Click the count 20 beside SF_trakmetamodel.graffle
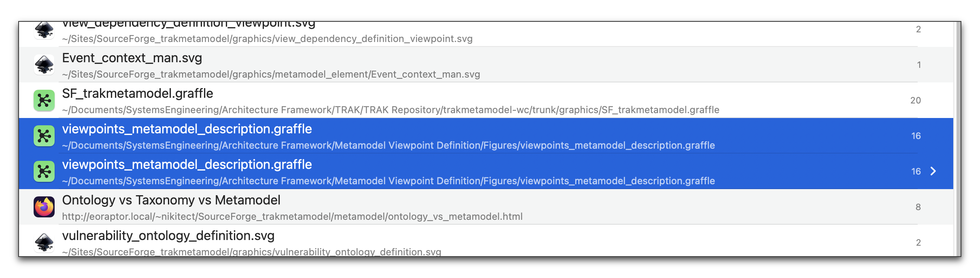This screenshot has width=980, height=278. pyautogui.click(x=916, y=100)
